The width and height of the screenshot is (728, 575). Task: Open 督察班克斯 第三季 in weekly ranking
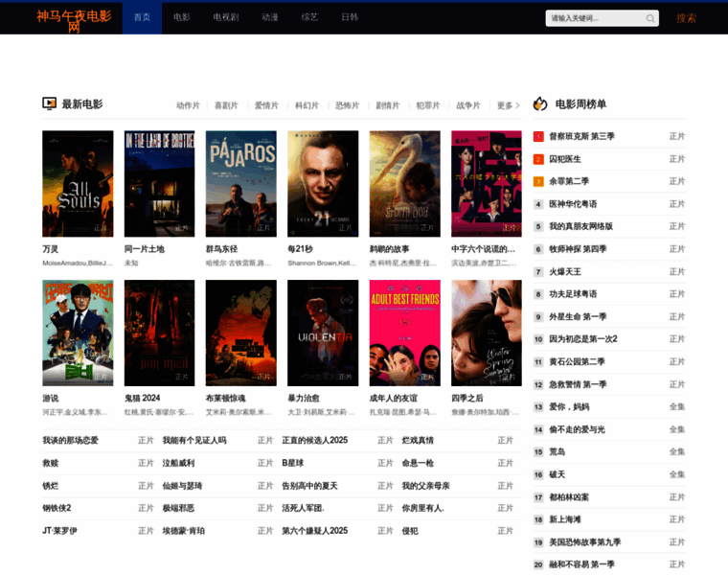(581, 136)
